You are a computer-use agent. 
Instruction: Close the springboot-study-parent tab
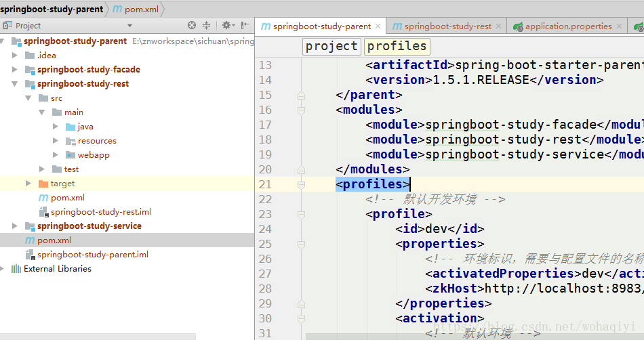click(378, 26)
